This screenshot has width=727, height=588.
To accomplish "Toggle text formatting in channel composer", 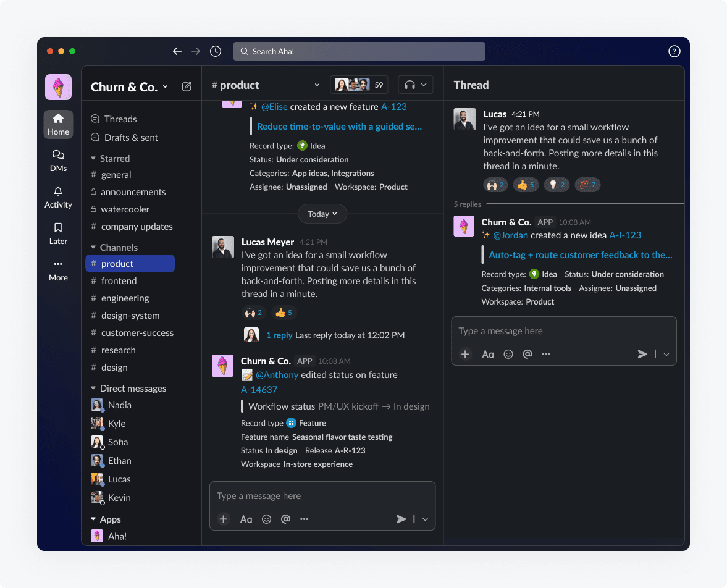I will 246,519.
